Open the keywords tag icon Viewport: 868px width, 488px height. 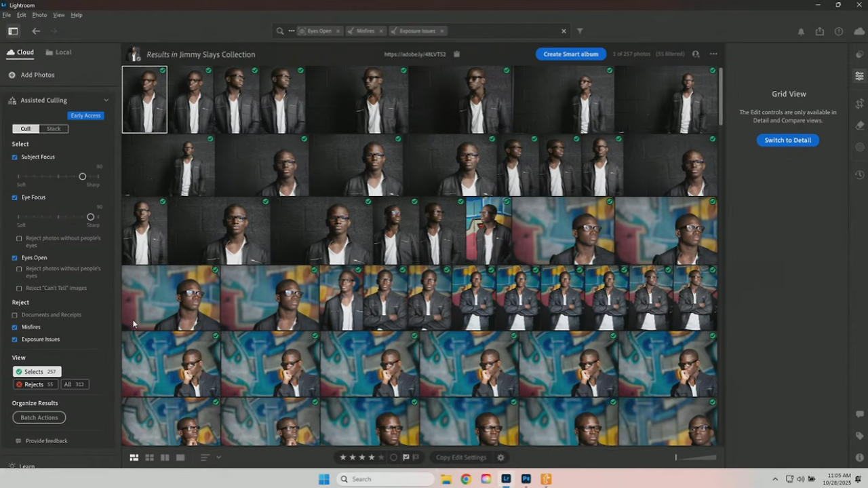(859, 436)
